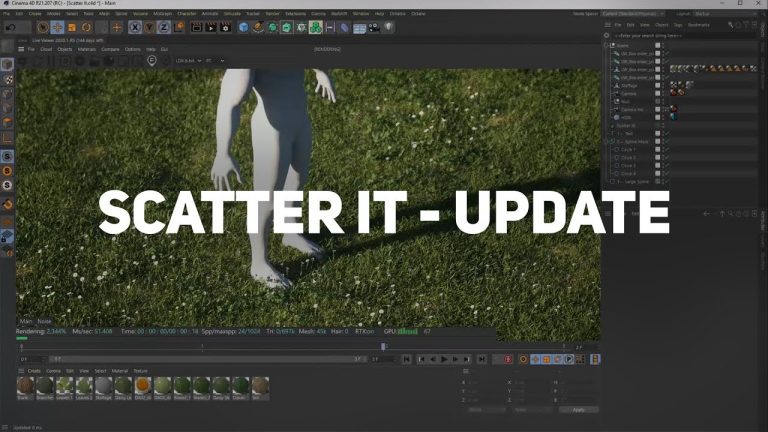Click the Apply button in coordinates panel
Screen dimensions: 768x432
pyautogui.click(x=578, y=409)
